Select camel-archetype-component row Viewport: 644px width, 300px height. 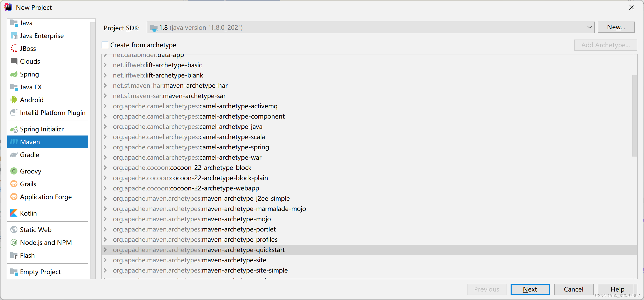click(369, 116)
